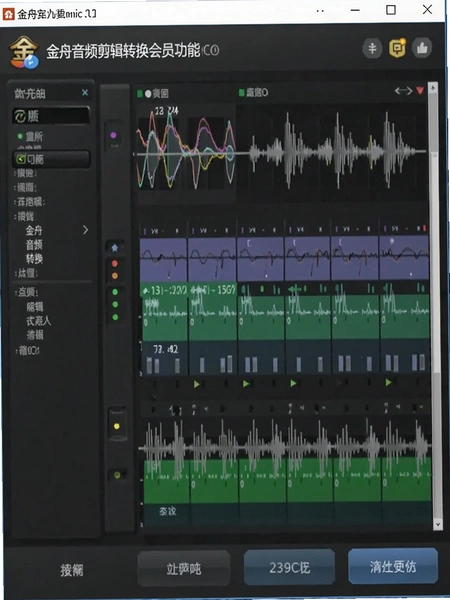Click the blue home icon in track strip
The image size is (450, 600).
[x=114, y=248]
